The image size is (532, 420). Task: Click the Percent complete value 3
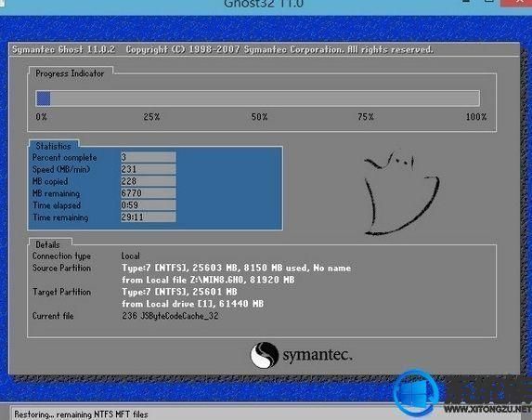tap(149, 157)
